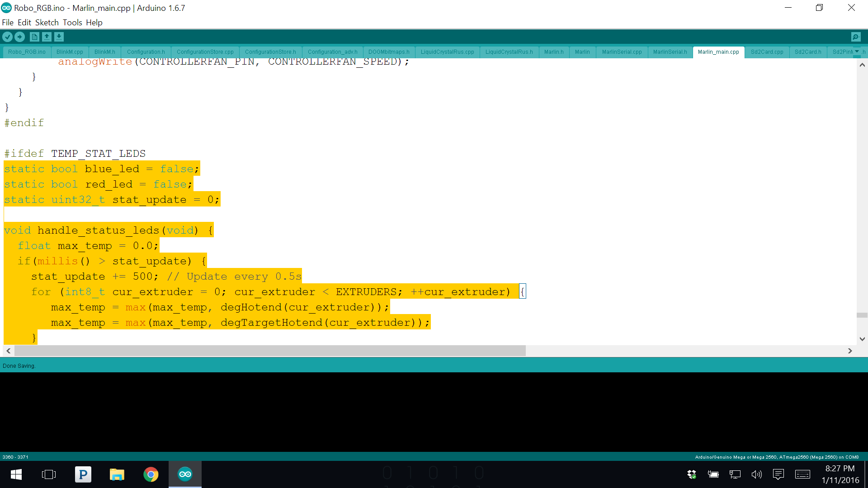Click the 'red_led = false' code line
Viewport: 868px width, 488px height.
[99, 184]
